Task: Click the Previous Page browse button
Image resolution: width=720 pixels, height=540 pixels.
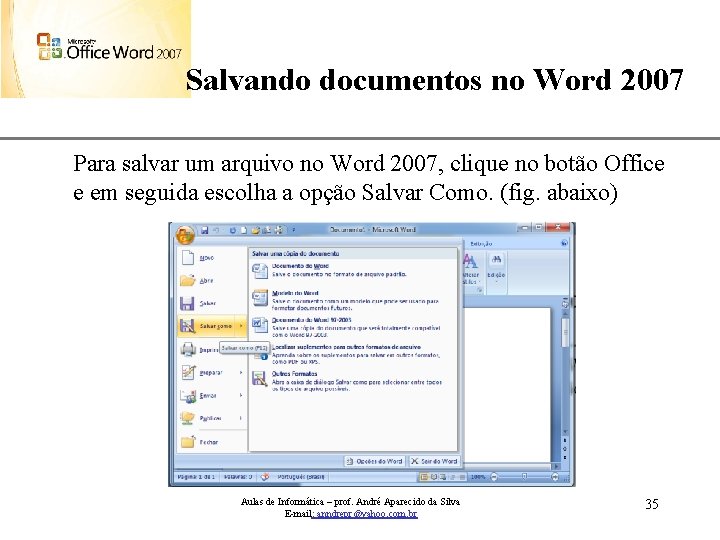Action: [x=565, y=440]
